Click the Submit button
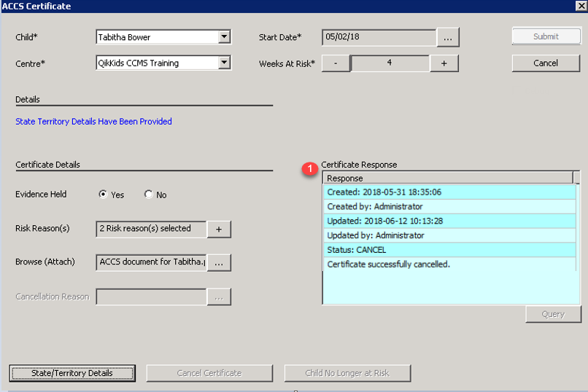 click(x=546, y=36)
